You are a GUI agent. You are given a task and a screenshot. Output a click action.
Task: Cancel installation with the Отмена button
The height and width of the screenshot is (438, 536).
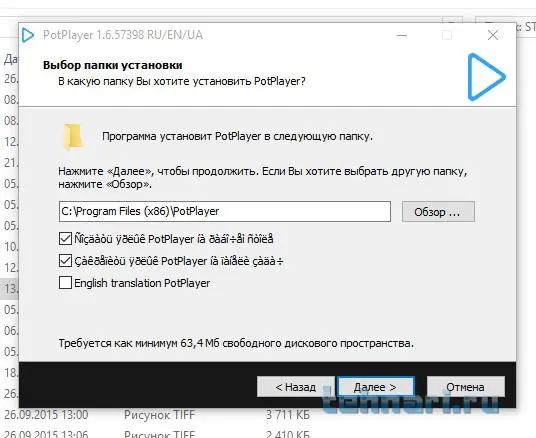[x=466, y=387]
